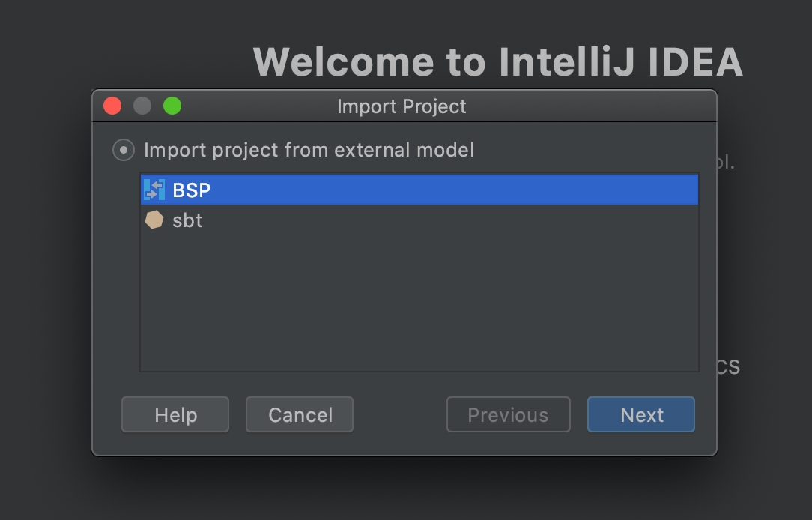Click the gray minimize window button
The width and height of the screenshot is (812, 520).
[x=142, y=106]
